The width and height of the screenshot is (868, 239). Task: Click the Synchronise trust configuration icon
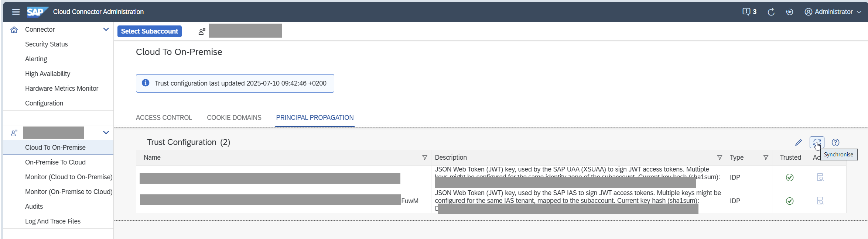point(817,142)
